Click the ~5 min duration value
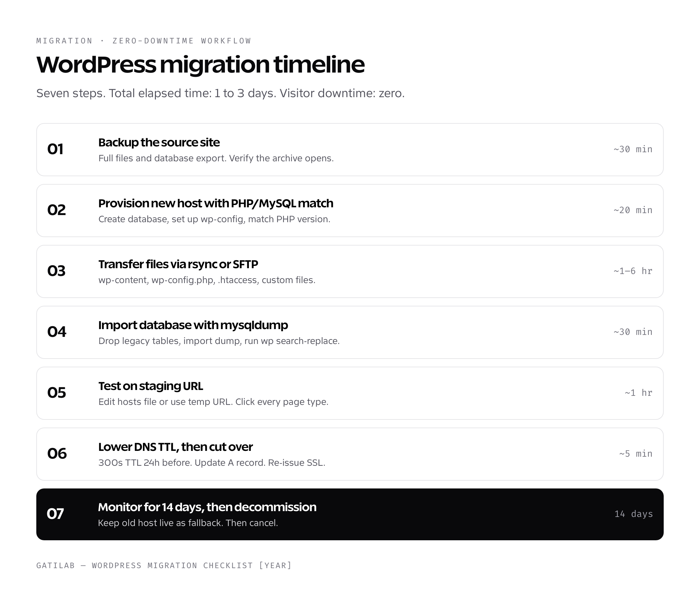 click(x=636, y=454)
